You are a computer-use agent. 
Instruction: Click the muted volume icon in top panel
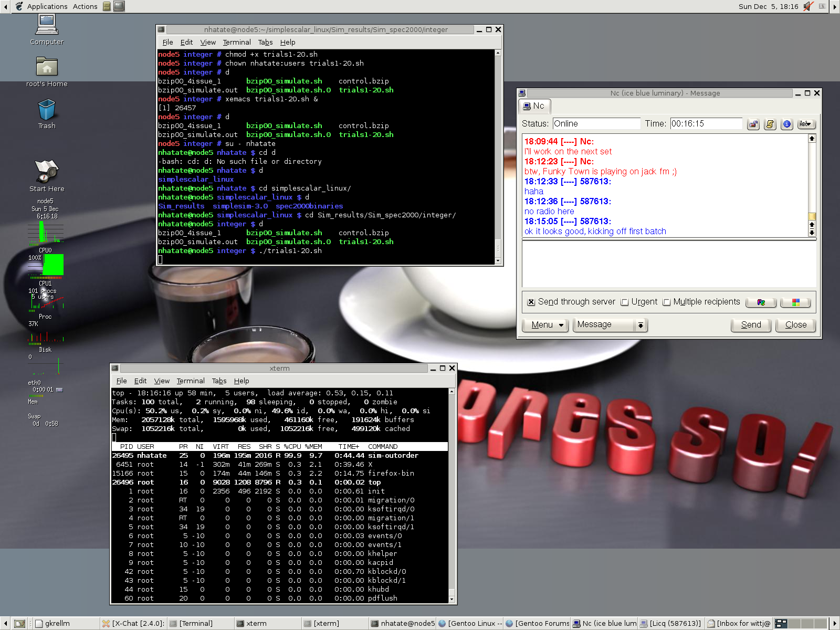(x=808, y=6)
